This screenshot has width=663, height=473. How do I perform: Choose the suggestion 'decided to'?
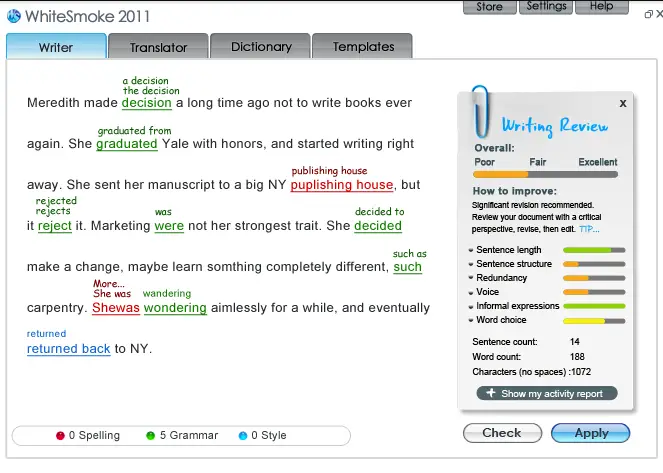point(380,211)
